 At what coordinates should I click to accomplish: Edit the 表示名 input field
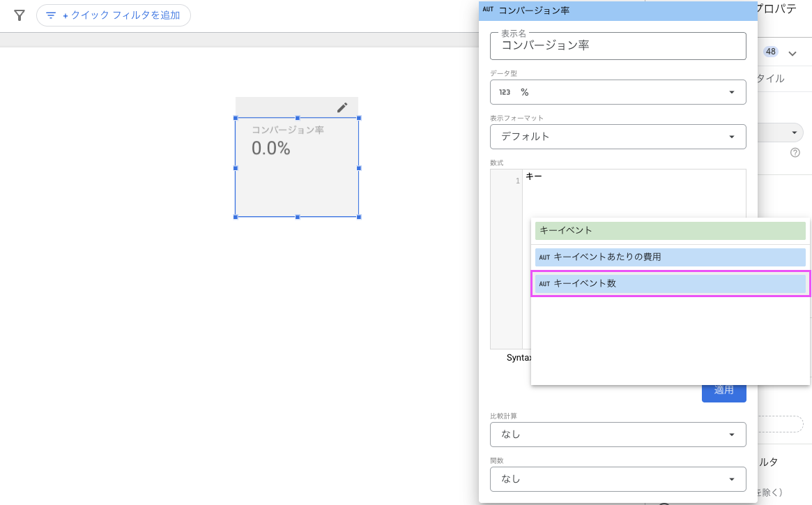(618, 45)
